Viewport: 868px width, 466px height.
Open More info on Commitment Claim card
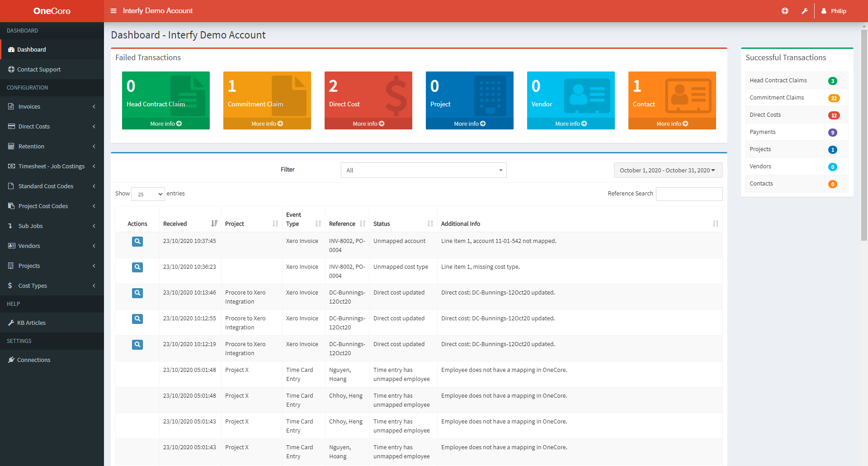coord(267,124)
